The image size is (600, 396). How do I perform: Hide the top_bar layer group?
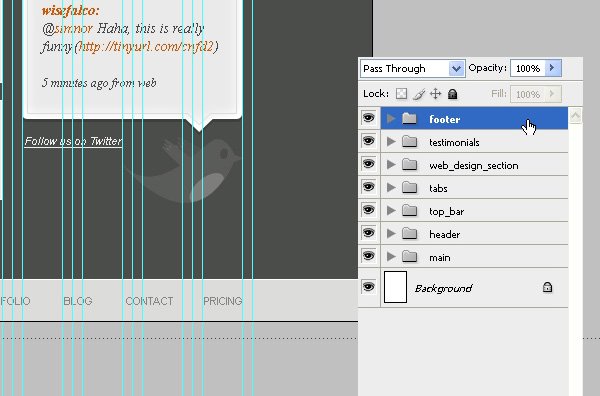[x=368, y=210]
